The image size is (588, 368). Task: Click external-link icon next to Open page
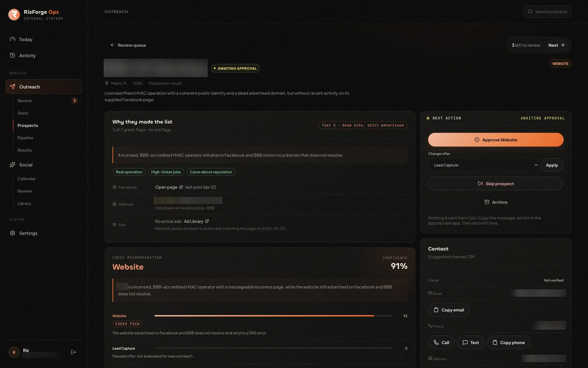pyautogui.click(x=181, y=187)
